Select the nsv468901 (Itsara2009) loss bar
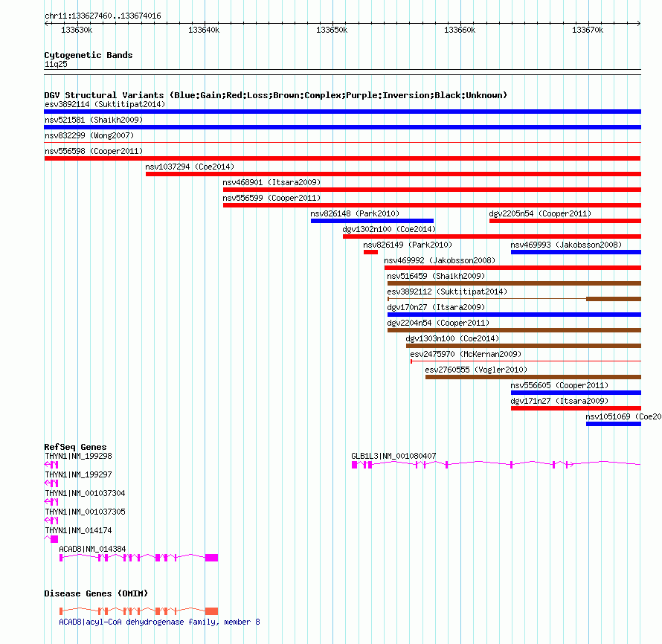Image resolution: width=662 pixels, height=644 pixels. [x=432, y=190]
